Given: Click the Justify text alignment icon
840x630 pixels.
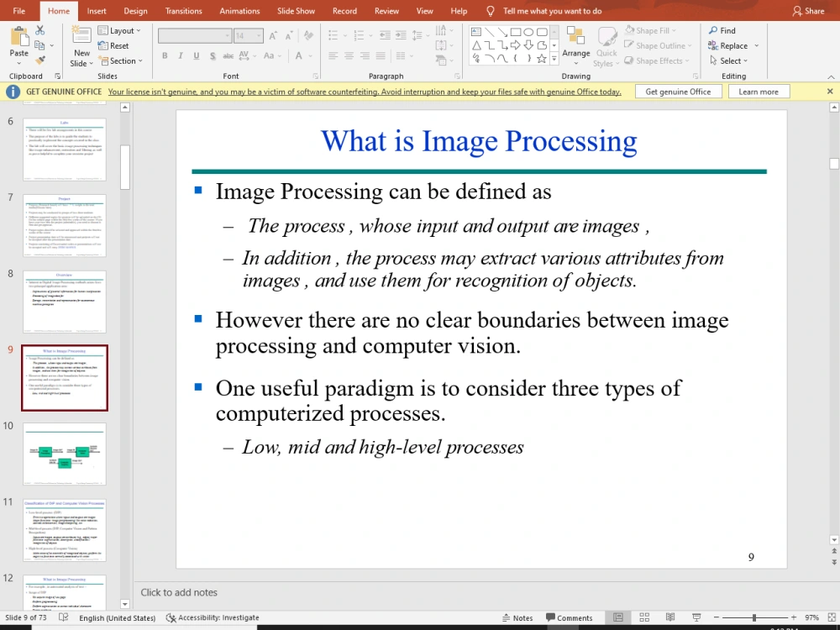Looking at the screenshot, I should click(x=381, y=55).
